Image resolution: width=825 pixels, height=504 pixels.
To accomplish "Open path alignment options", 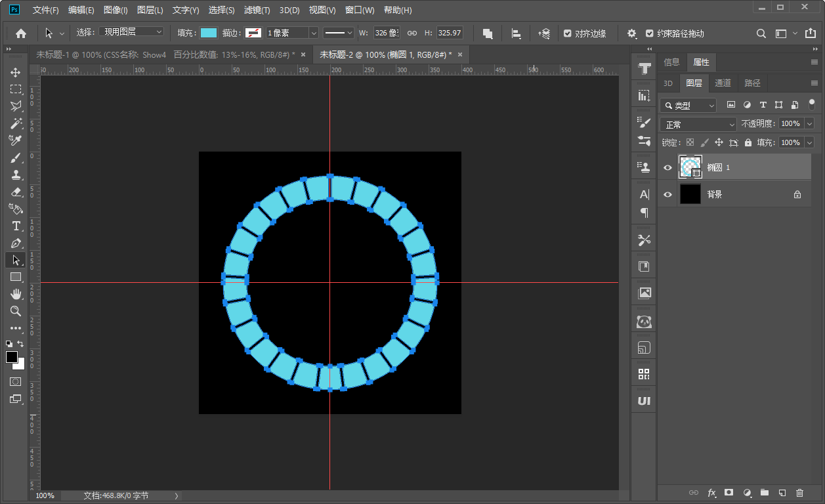I will (x=517, y=33).
